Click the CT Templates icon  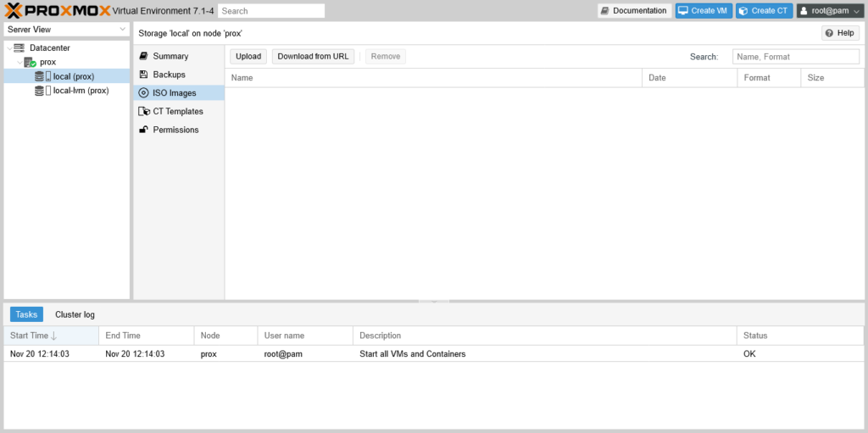(x=144, y=111)
